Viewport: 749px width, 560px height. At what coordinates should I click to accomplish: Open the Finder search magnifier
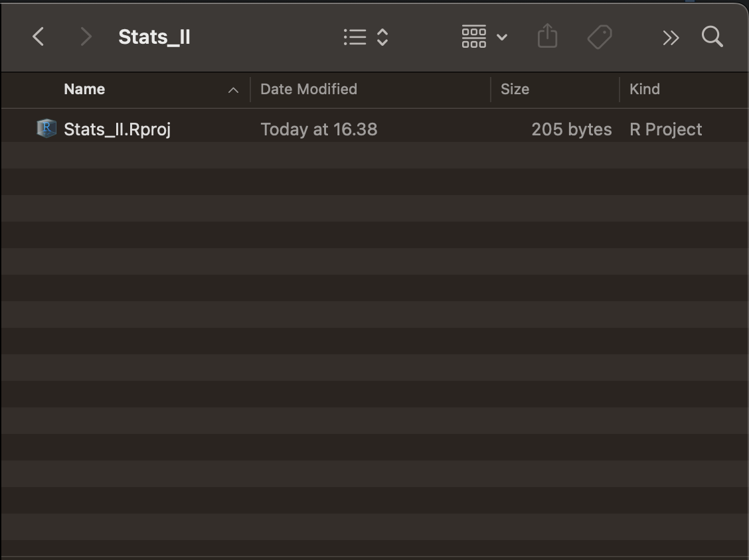pyautogui.click(x=712, y=36)
